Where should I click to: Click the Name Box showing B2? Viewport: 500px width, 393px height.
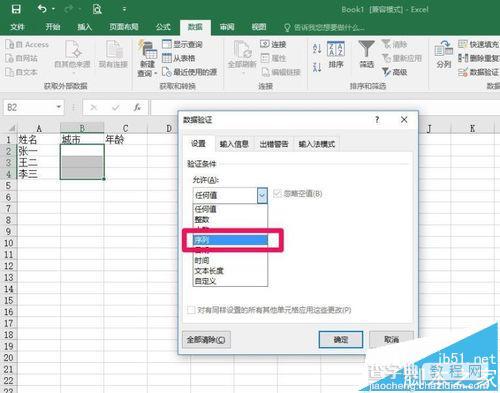pos(29,107)
